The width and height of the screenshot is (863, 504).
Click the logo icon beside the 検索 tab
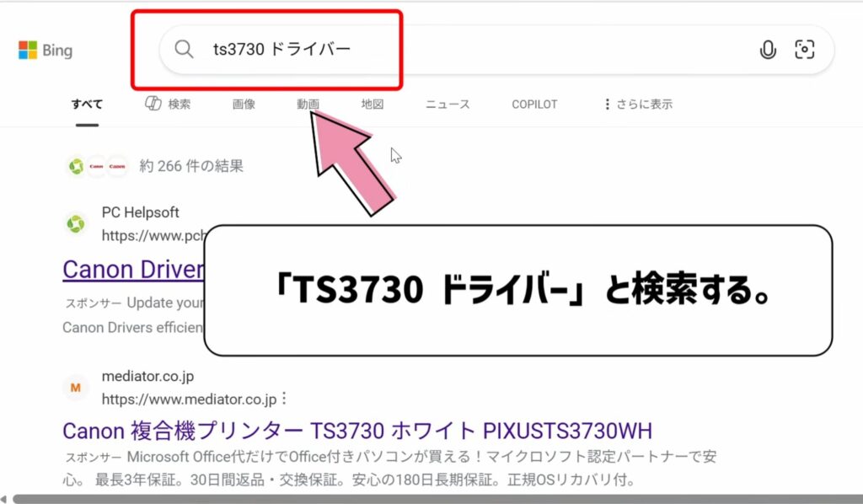pyautogui.click(x=153, y=104)
